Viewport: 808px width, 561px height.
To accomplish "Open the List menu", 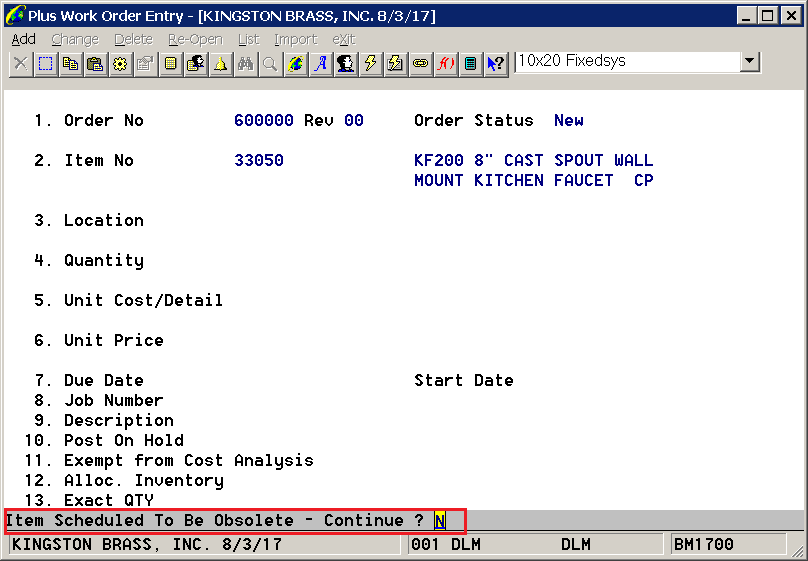I will pyautogui.click(x=248, y=39).
